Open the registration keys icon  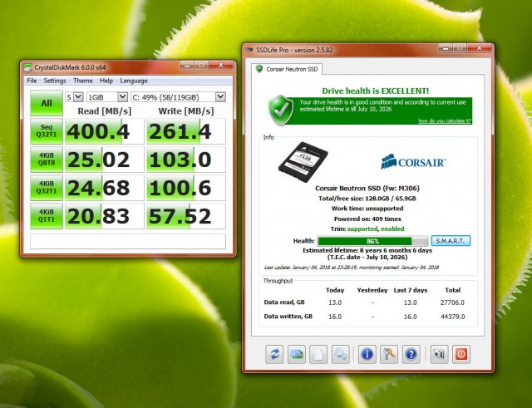tap(388, 354)
